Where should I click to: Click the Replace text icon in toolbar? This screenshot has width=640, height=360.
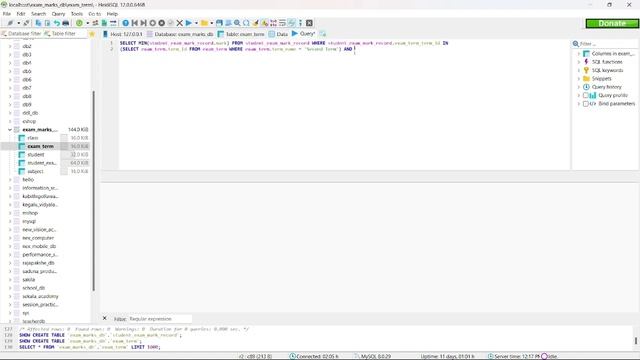pos(246,23)
